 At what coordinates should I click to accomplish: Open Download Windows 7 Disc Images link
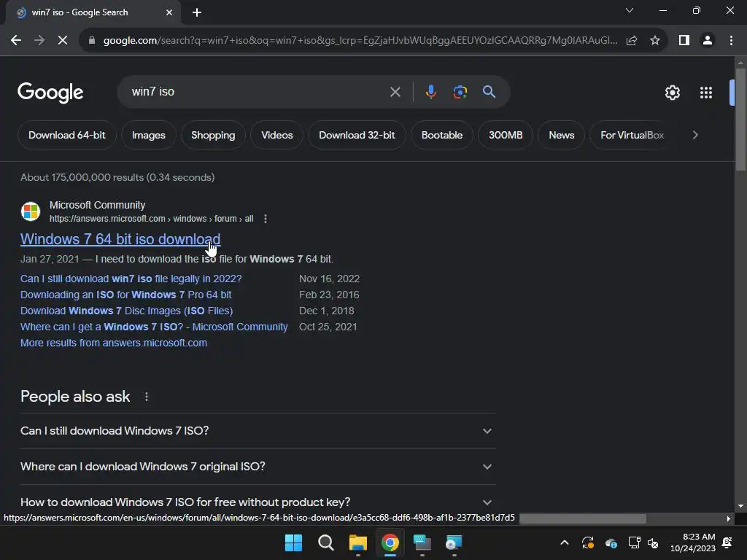tap(126, 311)
